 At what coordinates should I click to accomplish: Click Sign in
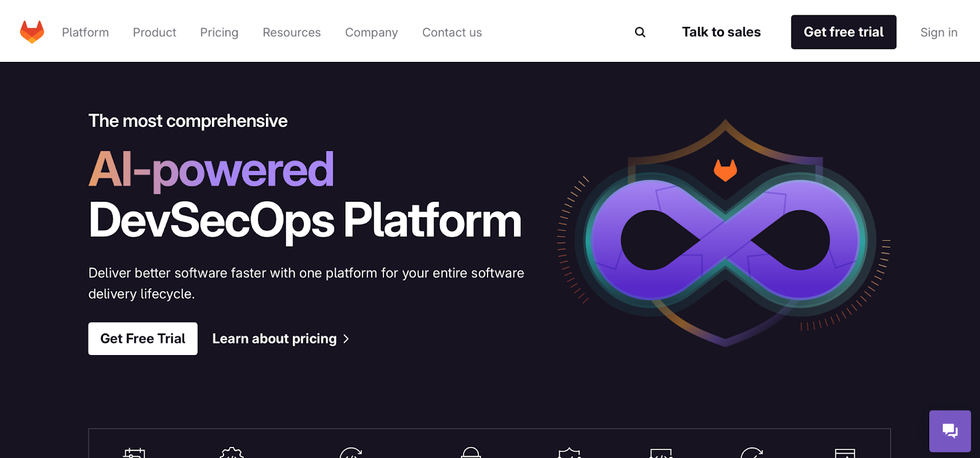(x=938, y=32)
